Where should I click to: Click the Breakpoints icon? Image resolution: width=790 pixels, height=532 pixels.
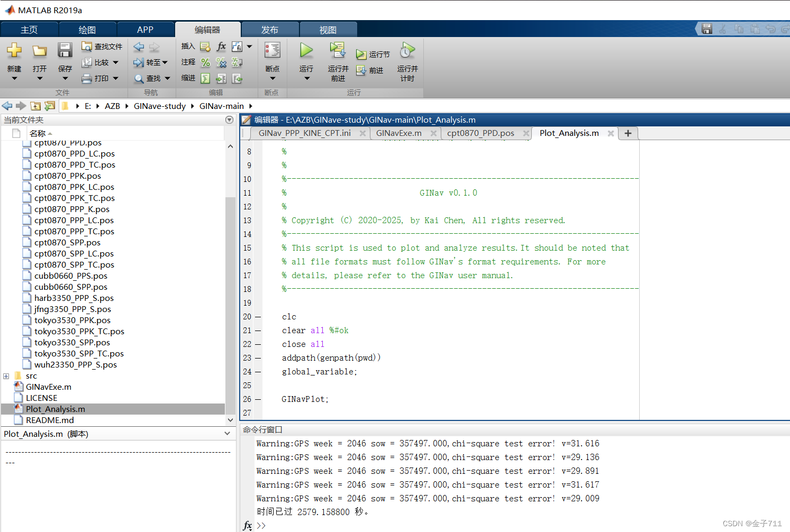tap(273, 51)
